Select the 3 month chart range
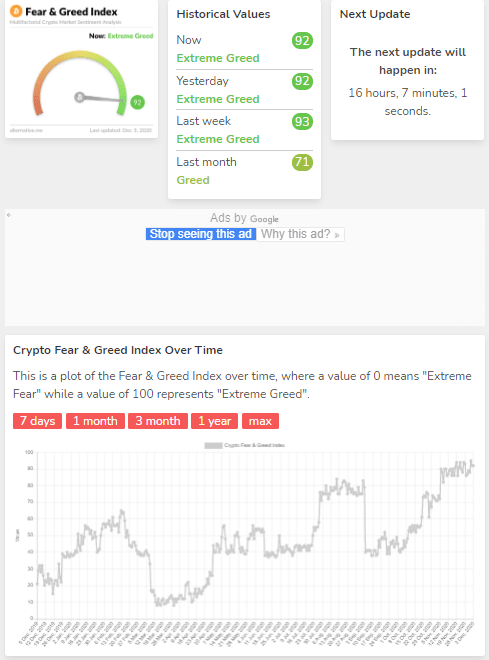 coord(158,421)
